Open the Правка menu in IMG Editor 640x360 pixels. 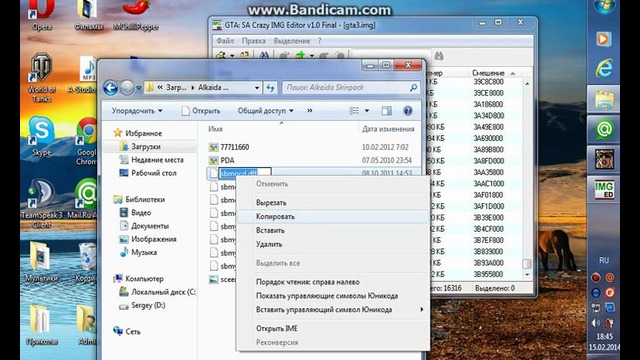click(x=253, y=41)
